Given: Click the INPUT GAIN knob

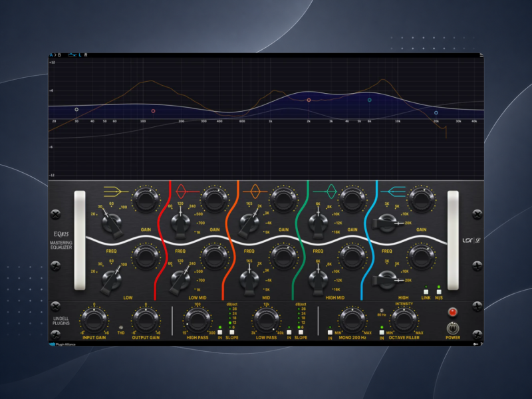Looking at the screenshot, I should [x=94, y=321].
